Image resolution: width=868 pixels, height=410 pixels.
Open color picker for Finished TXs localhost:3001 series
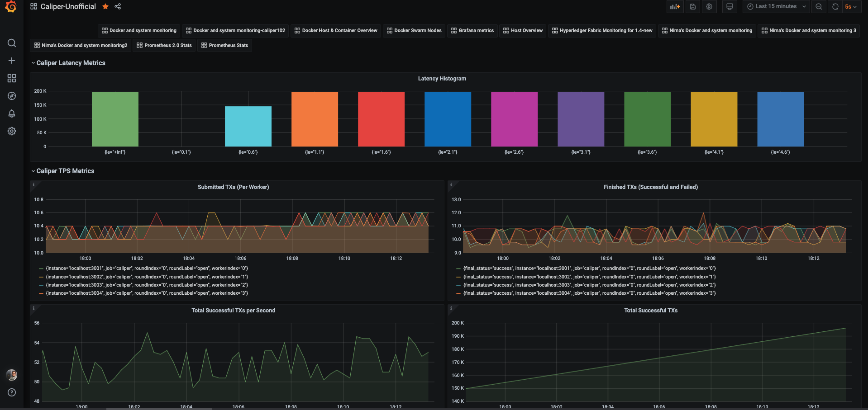458,269
